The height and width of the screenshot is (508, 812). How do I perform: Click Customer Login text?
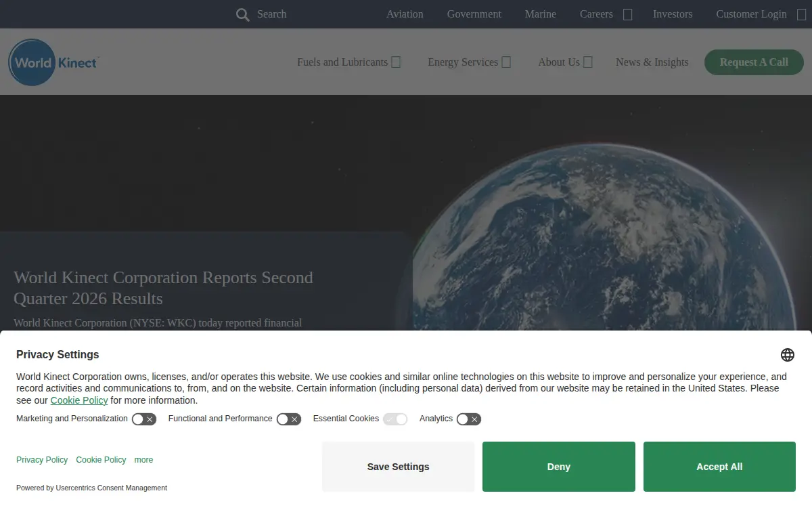(751, 14)
